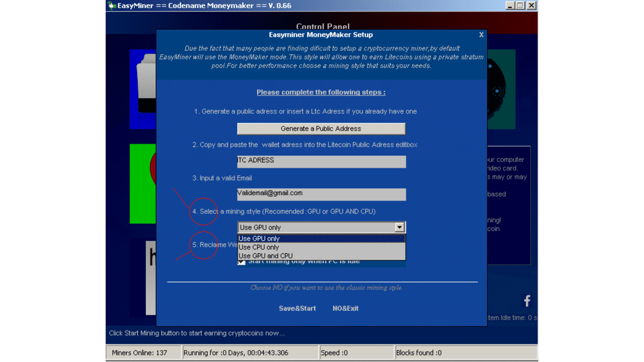Image resolution: width=644 pixels, height=362 pixels.
Task: Click the Facebook icon in Control Panel
Action: click(x=527, y=301)
